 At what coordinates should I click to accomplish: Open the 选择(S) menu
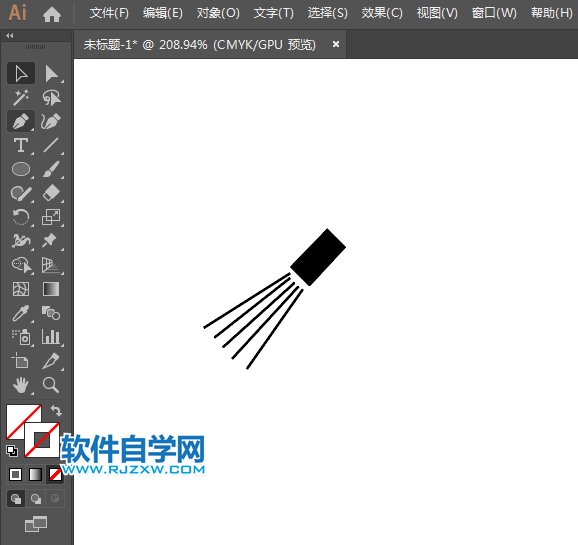click(x=327, y=13)
